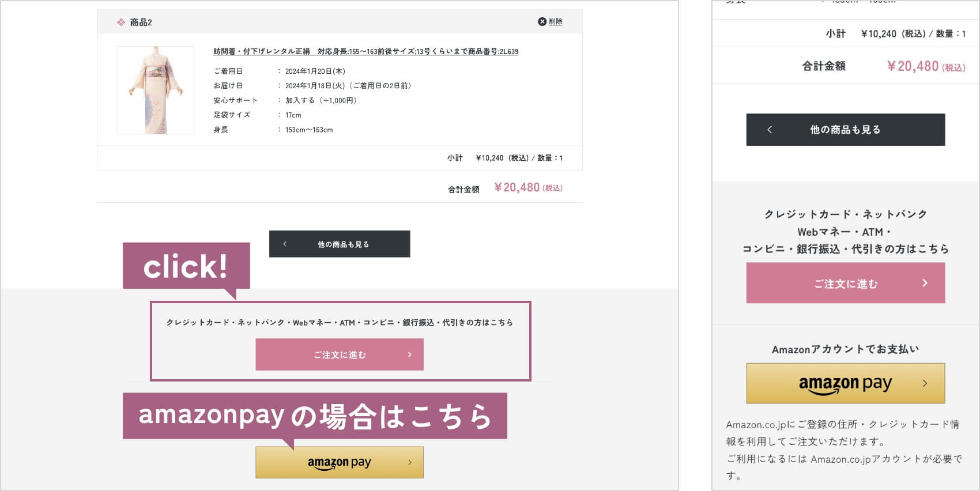Viewport: 980px width, 491px height.
Task: Click the pink diamond icon beside 商品2
Action: [x=121, y=22]
